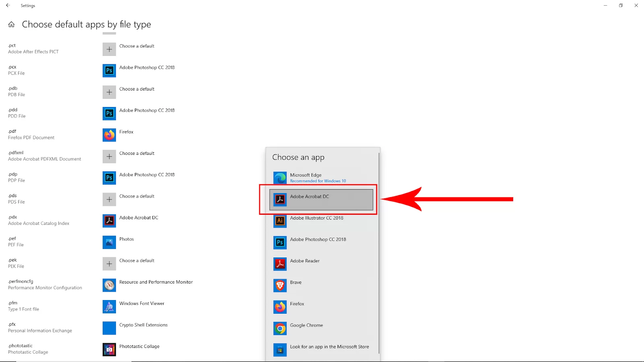Change Crypto Shell Extensions default for .pfx
This screenshot has height=362, width=644.
click(143, 325)
